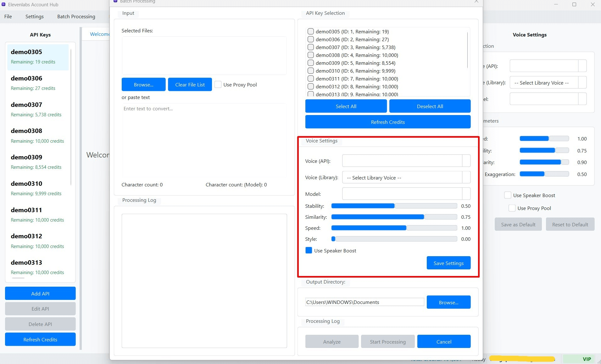Adjust main window Exaggeration slider
The image size is (601, 364).
tap(544, 174)
